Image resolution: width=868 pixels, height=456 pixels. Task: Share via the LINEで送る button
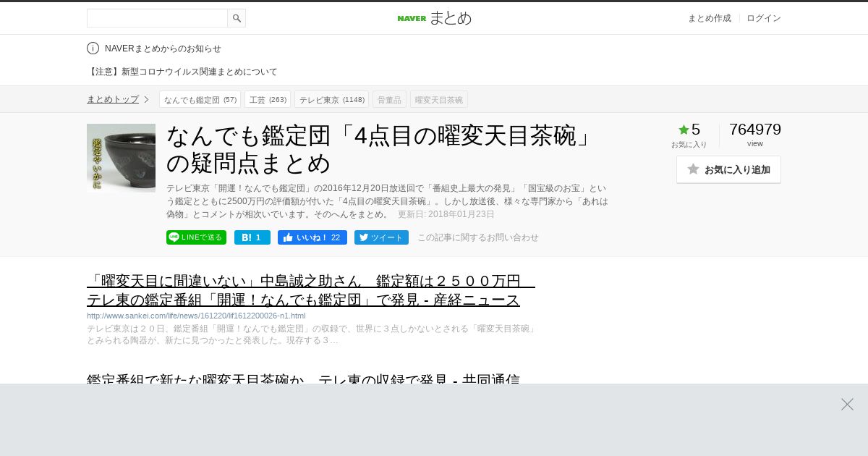[196, 237]
